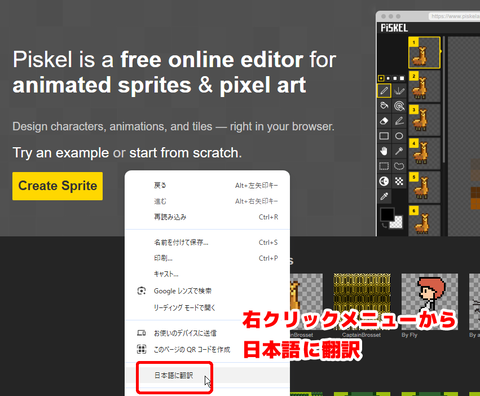Screen dimensions: 480x396
Task: Select the Paint Bucket tool
Action: point(384,106)
